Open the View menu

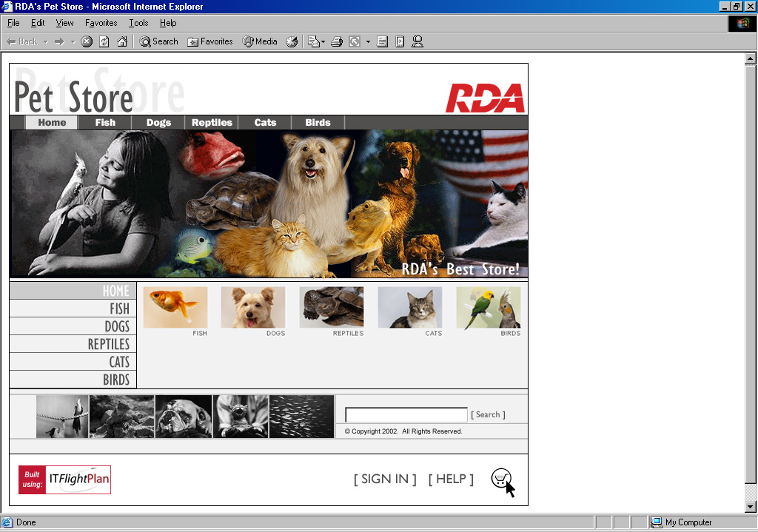pos(65,23)
